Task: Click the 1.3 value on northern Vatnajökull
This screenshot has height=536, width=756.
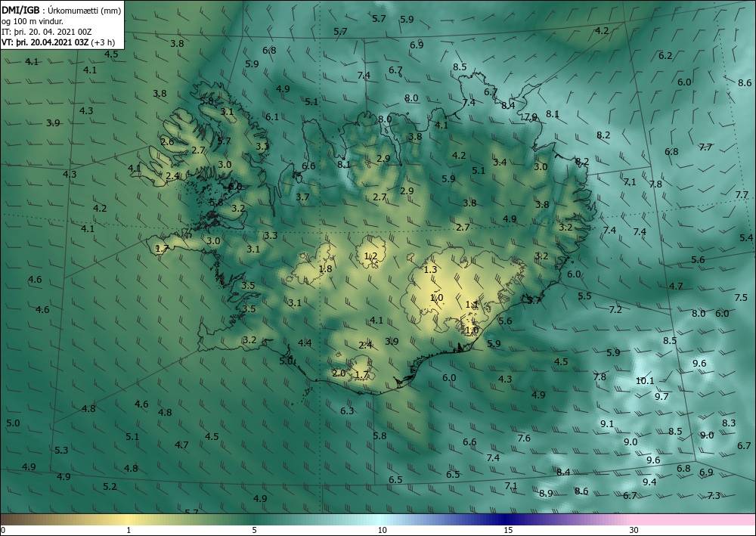Action: tap(430, 270)
